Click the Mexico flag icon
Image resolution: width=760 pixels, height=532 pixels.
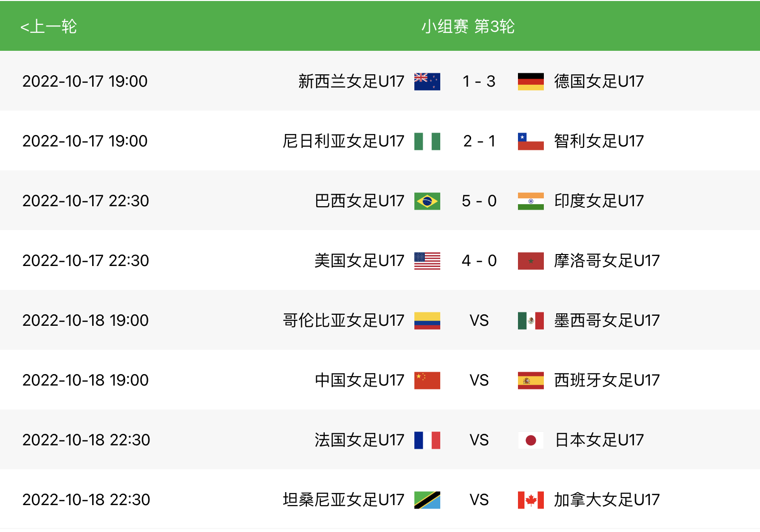click(x=530, y=320)
